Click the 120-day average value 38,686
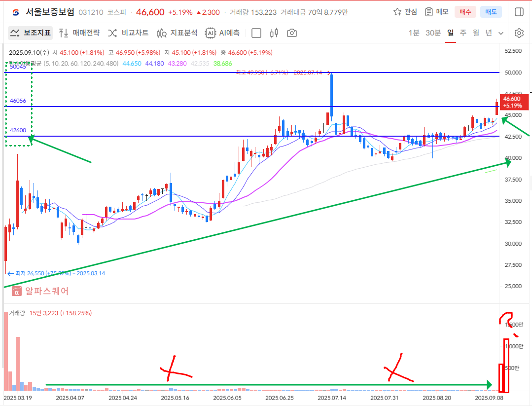This screenshot has width=532, height=406. 222,64
